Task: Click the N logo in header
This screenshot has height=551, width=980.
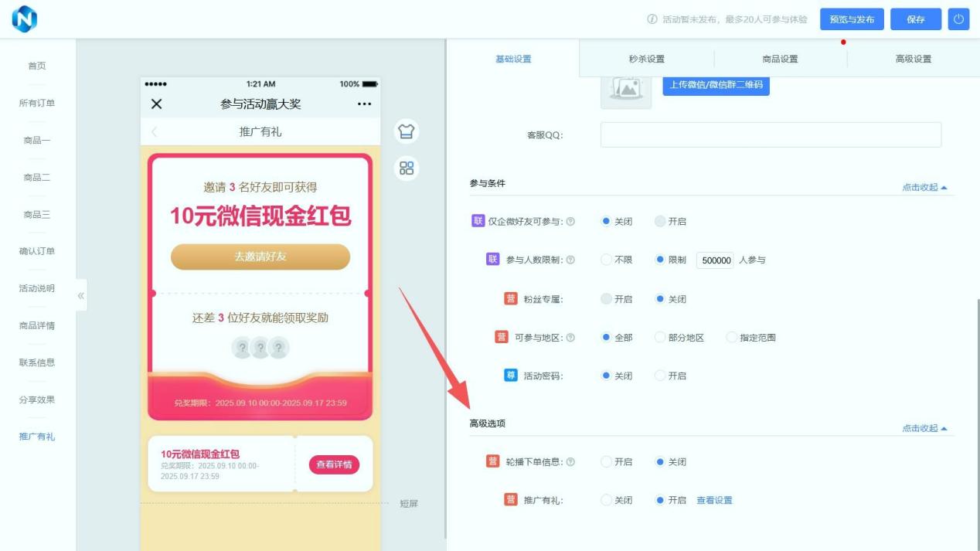Action: pos(25,19)
